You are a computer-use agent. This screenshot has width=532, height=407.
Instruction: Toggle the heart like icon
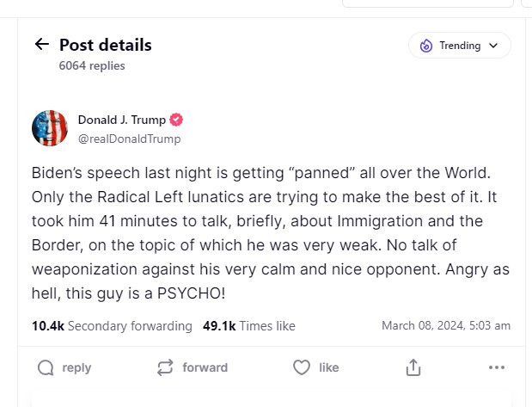coord(301,367)
